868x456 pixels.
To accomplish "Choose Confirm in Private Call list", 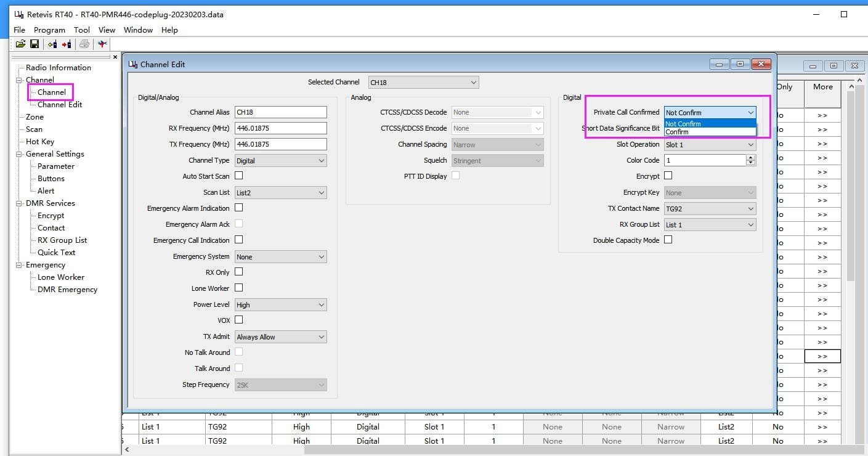I will (x=677, y=132).
